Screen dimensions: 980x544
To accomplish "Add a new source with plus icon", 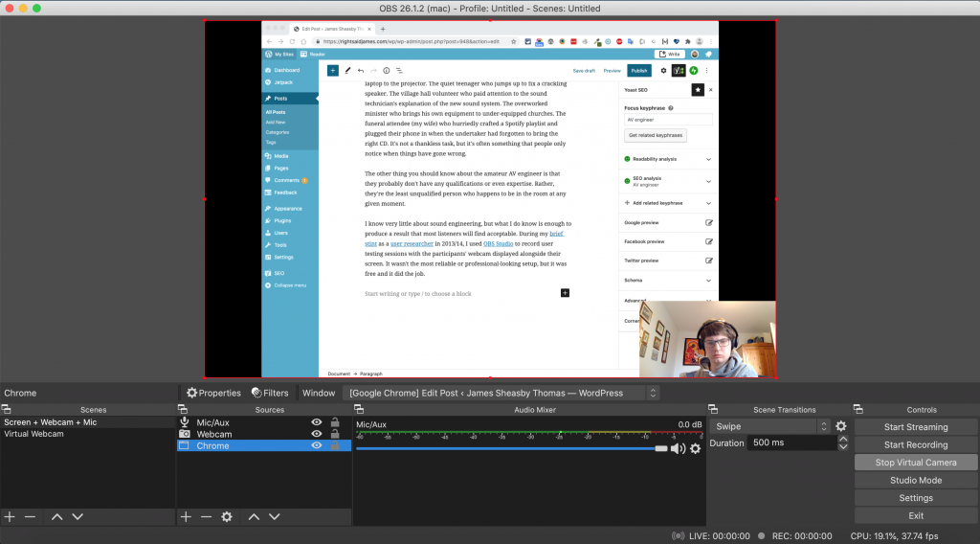I will coord(186,516).
